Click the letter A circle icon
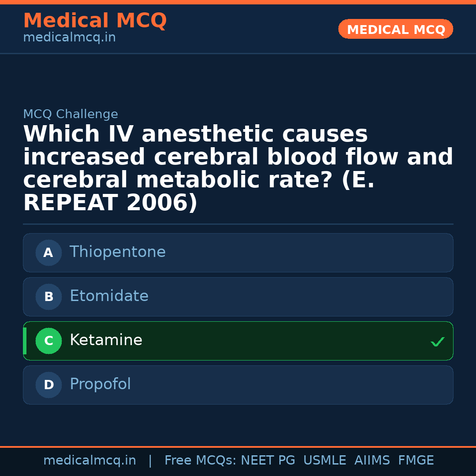The image size is (476, 476). pos(48,253)
